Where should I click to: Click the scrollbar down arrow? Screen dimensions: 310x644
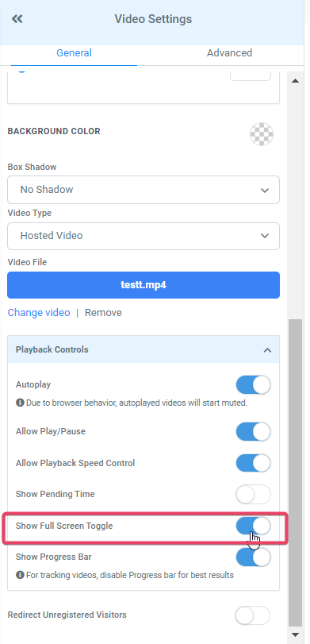click(x=295, y=635)
